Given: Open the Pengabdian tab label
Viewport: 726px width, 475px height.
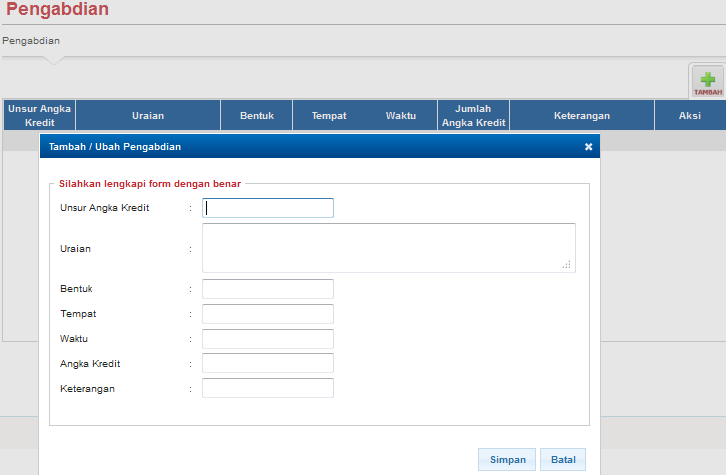Looking at the screenshot, I should 31,41.
